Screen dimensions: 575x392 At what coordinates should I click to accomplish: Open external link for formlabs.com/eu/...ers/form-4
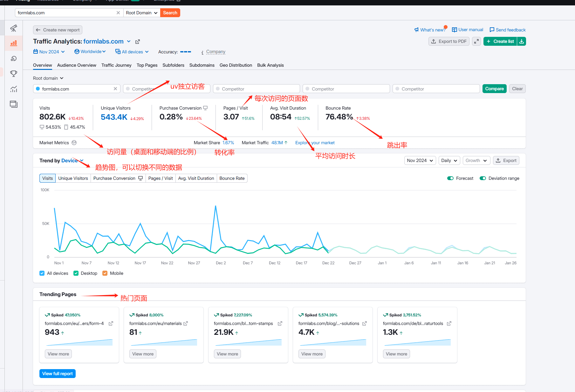(111, 323)
